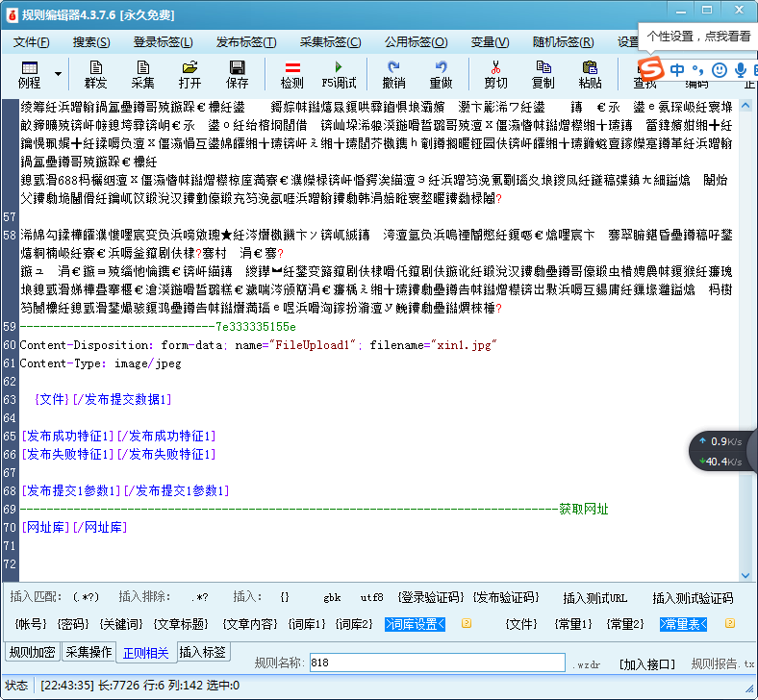Switch to 采集操作 tab
The width and height of the screenshot is (758, 700).
click(88, 652)
